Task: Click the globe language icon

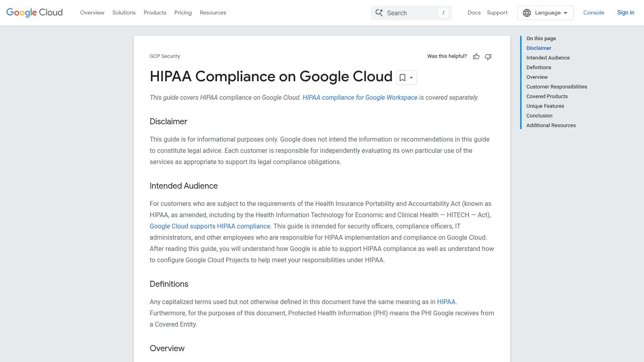Action: point(527,12)
